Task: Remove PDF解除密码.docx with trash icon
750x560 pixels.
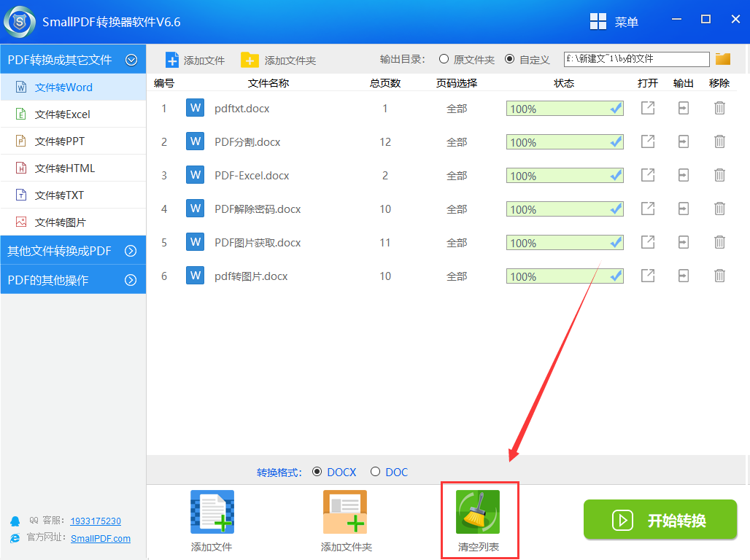Action: click(x=719, y=209)
